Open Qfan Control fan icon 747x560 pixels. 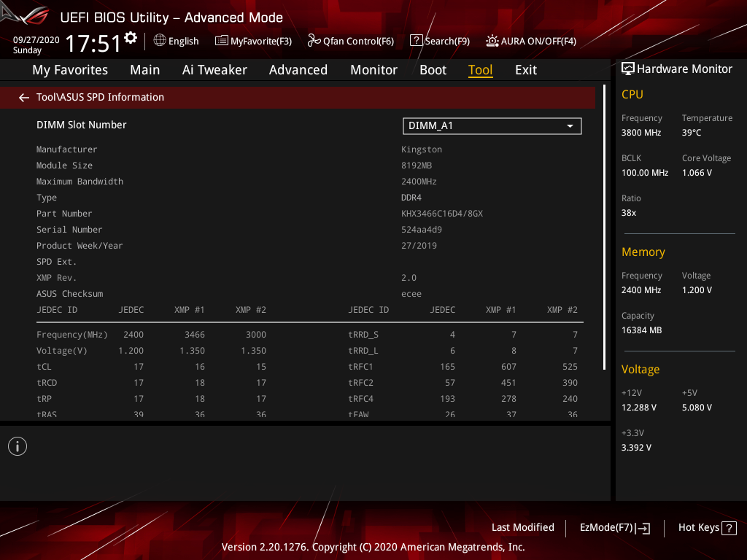click(x=314, y=41)
